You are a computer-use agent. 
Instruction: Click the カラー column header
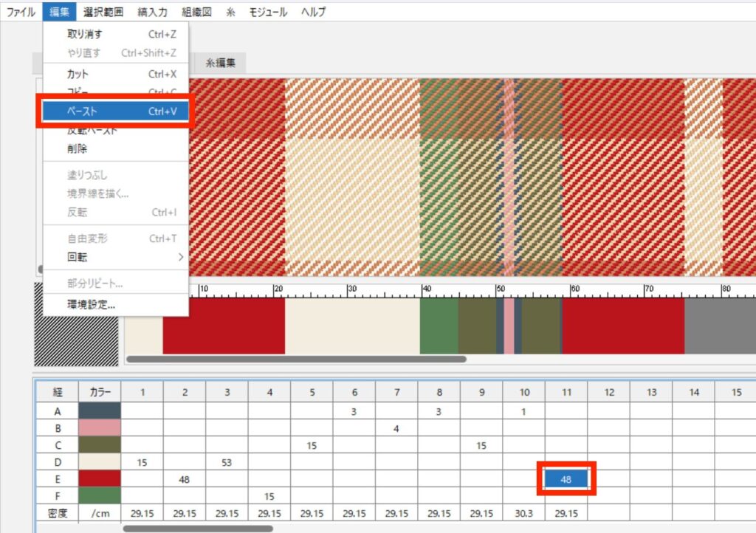pyautogui.click(x=100, y=392)
